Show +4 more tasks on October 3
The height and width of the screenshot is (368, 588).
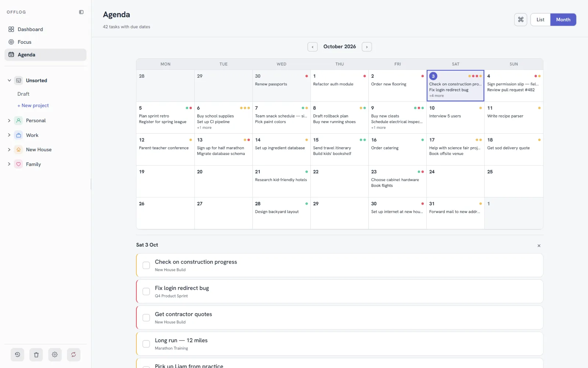(437, 96)
